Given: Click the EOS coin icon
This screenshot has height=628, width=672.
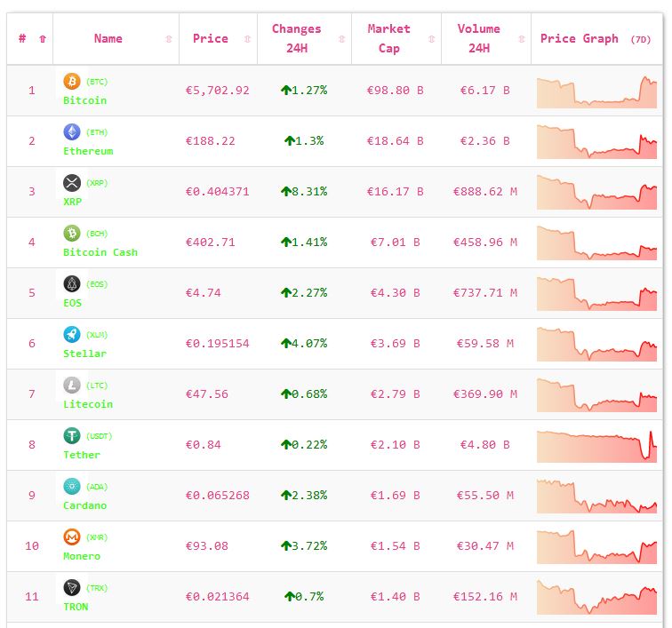Looking at the screenshot, I should click(71, 284).
